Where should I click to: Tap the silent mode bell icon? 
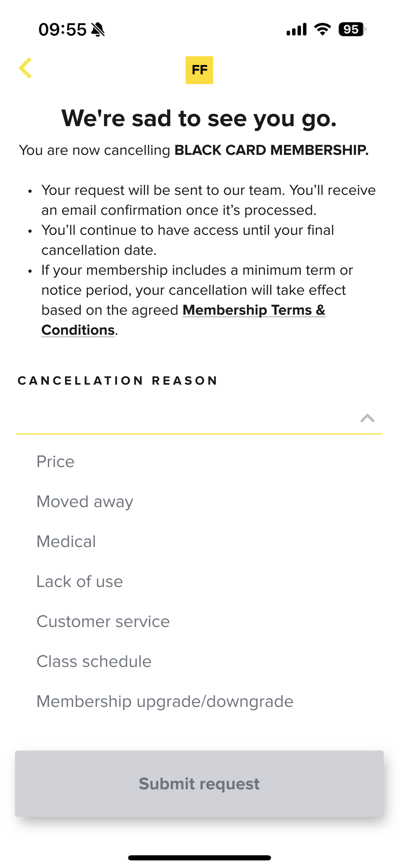[98, 30]
